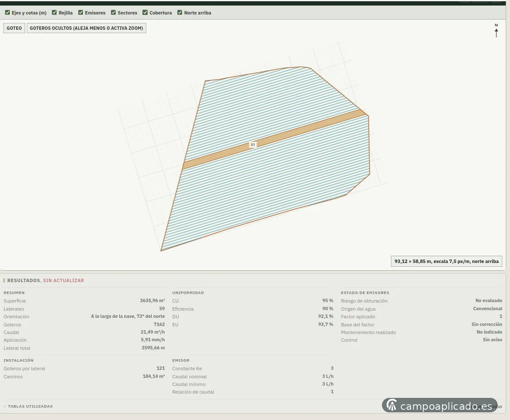Click the GOTEO badge

click(14, 28)
